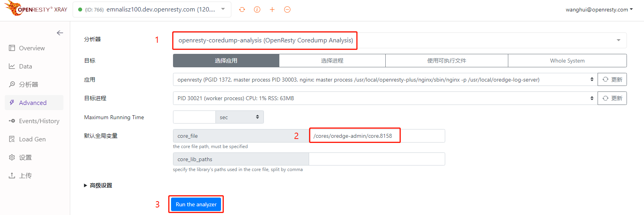This screenshot has width=644, height=215.
Task: Open the Events/History page
Action: (39, 121)
